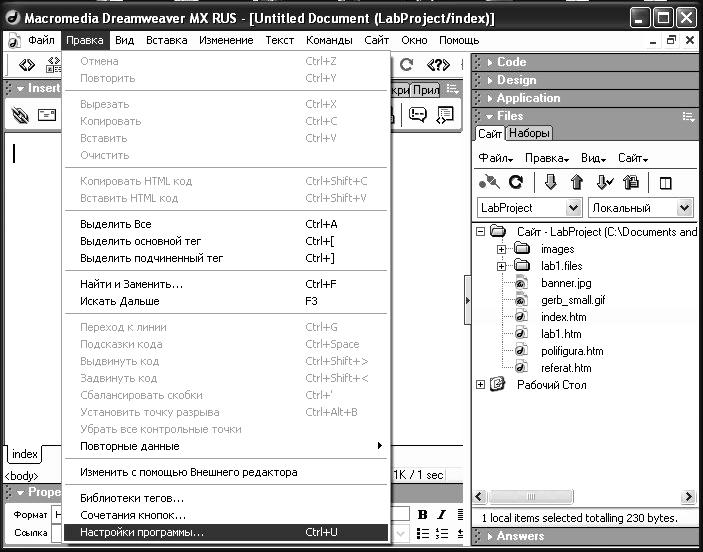Click the Email Link icon in Insert bar
703x552 pixels.
click(47, 115)
